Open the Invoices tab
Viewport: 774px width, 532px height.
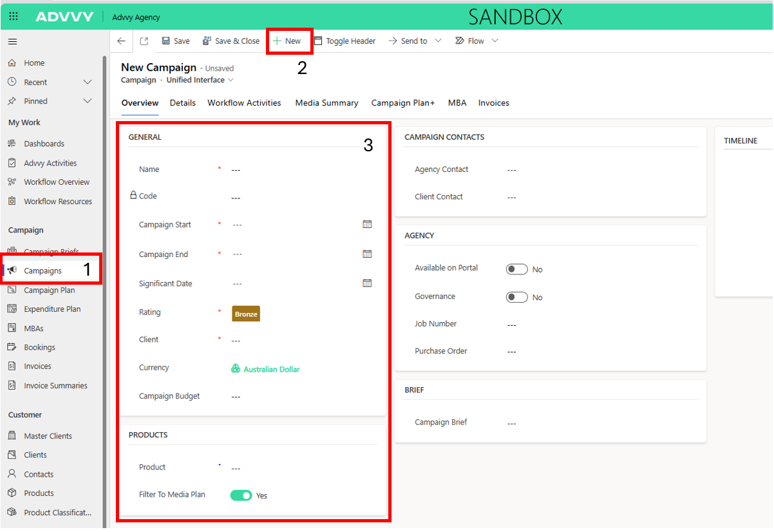[x=494, y=102]
